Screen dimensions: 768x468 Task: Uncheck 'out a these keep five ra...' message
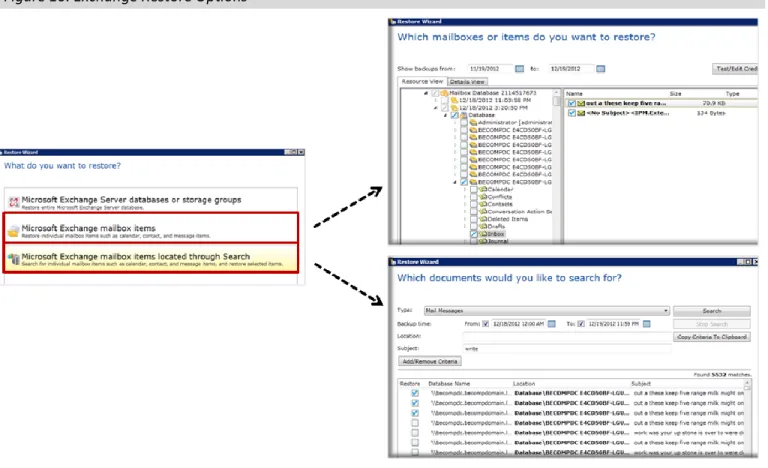572,103
